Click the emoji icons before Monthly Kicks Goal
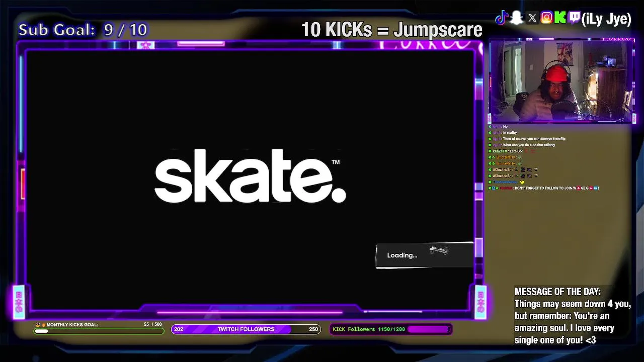Image resolution: width=644 pixels, height=362 pixels. click(x=40, y=325)
